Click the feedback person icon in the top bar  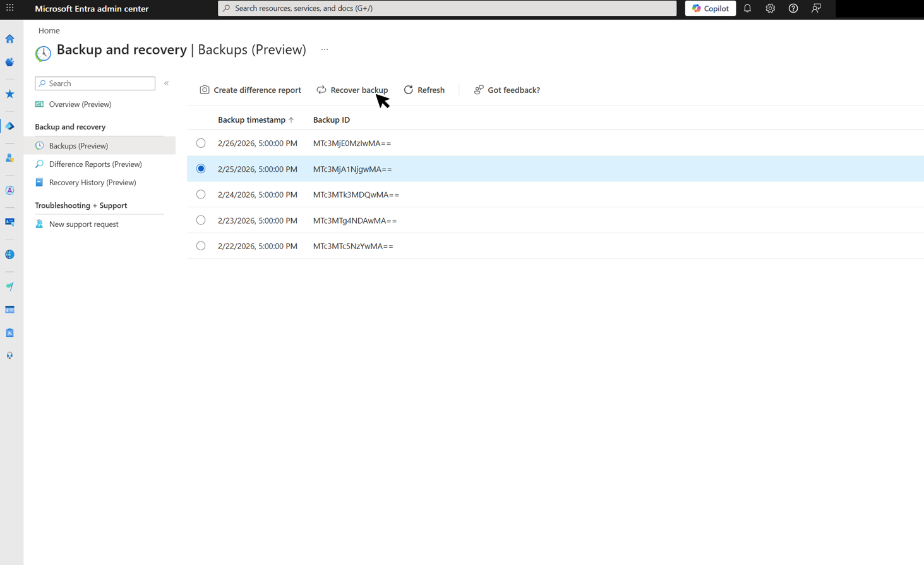816,8
